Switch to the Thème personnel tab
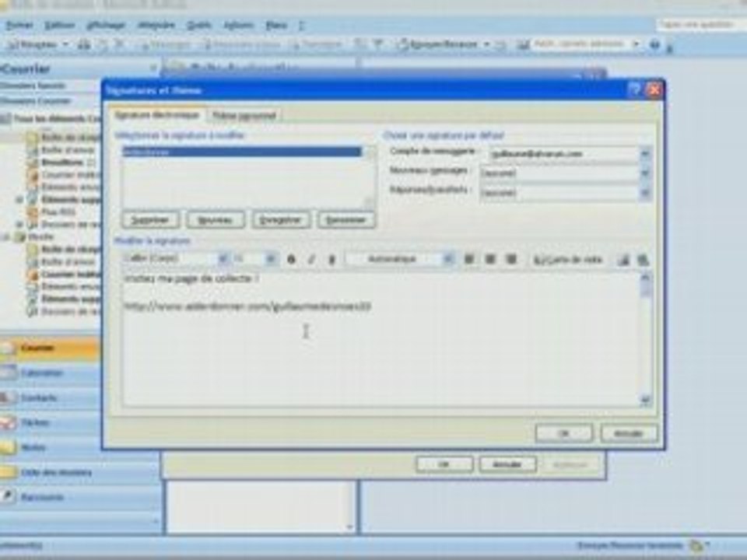 coord(244,116)
